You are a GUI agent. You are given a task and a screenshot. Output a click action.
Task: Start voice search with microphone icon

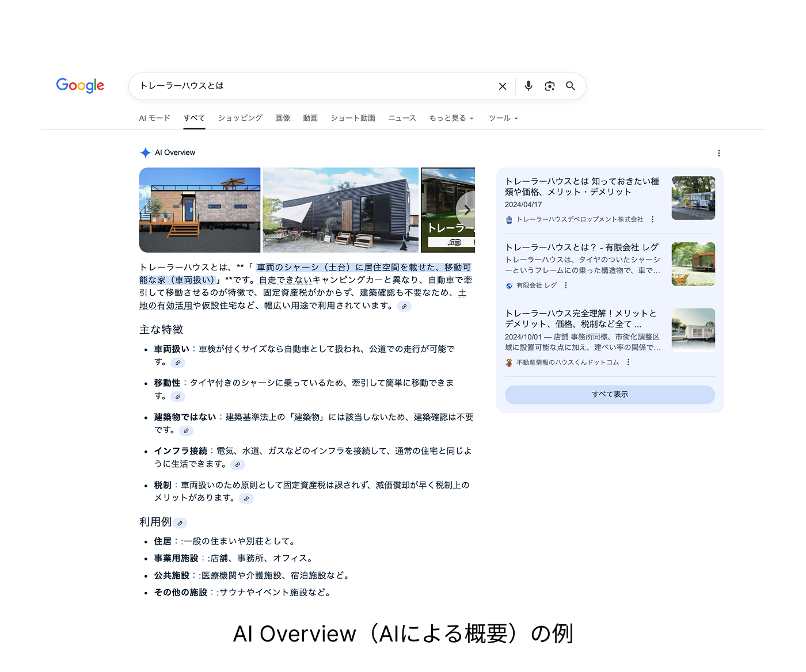528,86
